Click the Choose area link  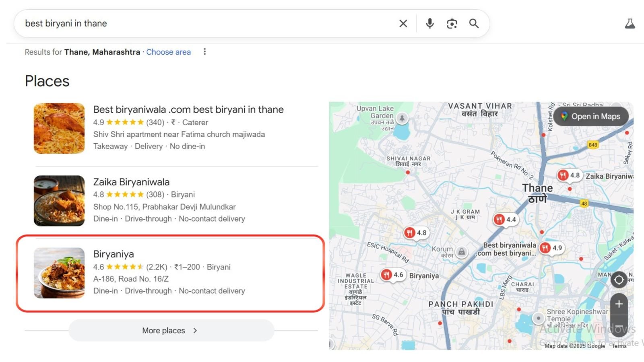tap(168, 52)
